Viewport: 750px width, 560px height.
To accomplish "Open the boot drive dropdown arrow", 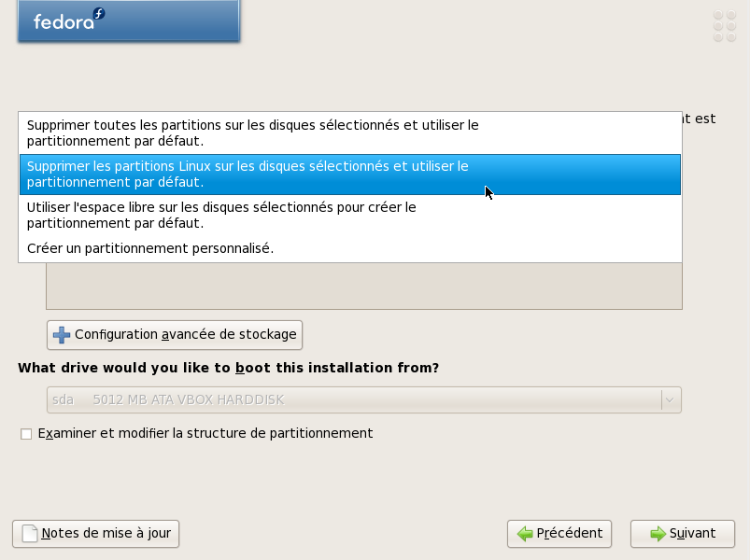I will click(670, 399).
